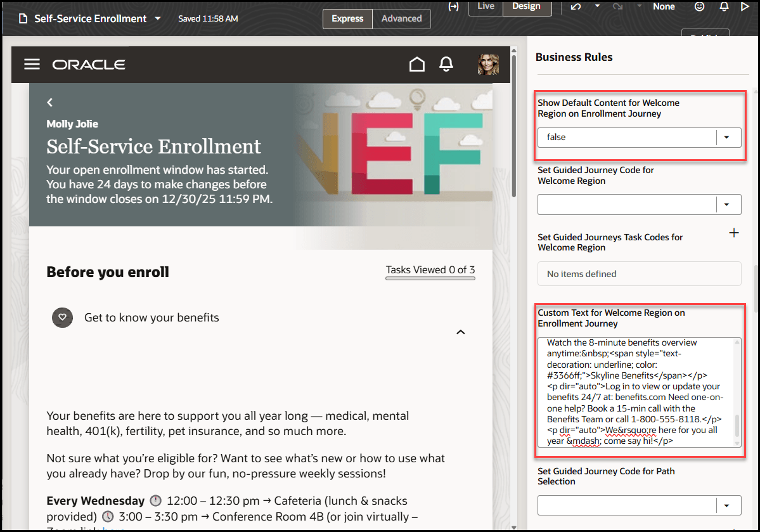The width and height of the screenshot is (760, 532).
Task: Open Tasks Viewed 0 of 3 link
Action: click(430, 269)
